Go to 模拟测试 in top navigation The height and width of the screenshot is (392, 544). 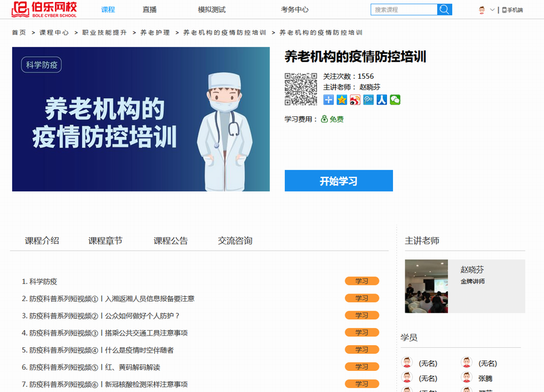[x=211, y=10]
